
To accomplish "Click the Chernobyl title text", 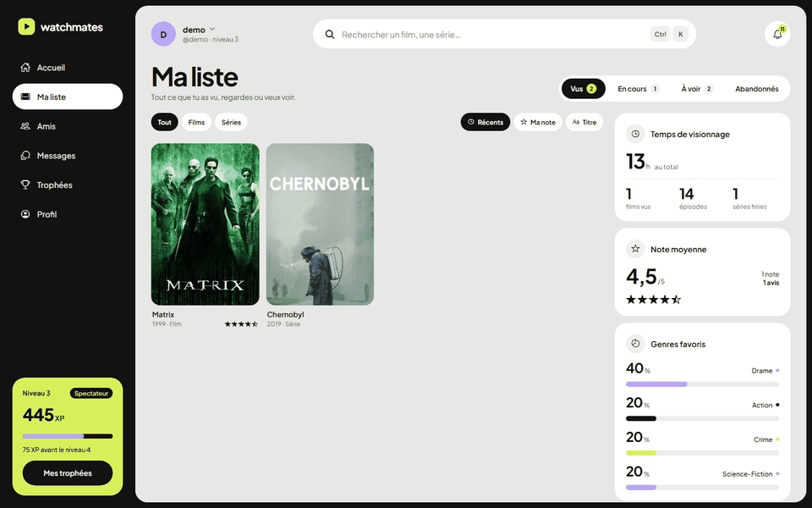I will click(x=285, y=314).
